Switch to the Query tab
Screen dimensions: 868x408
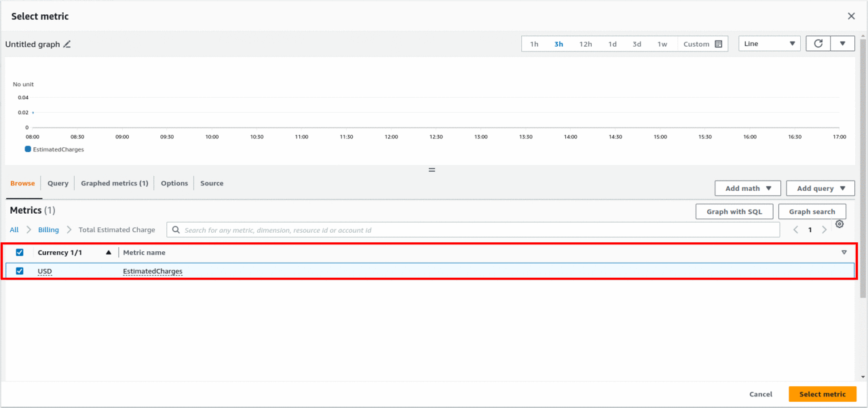point(58,183)
